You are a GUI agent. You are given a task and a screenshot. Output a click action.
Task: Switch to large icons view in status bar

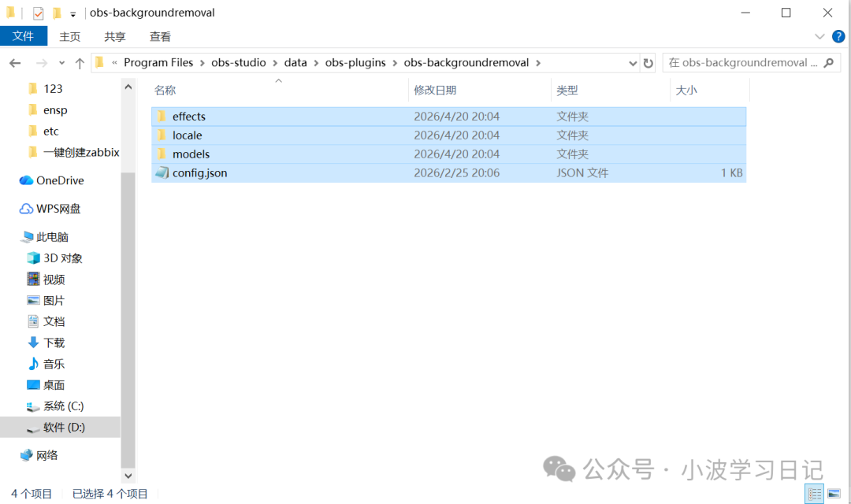(x=834, y=494)
